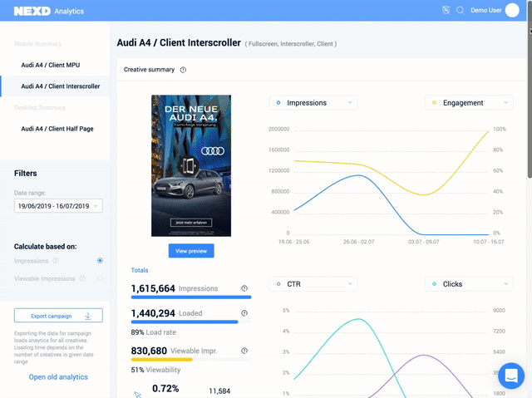Click the Loaded total progress bar
This screenshot has width=532, height=398.
pyautogui.click(x=191, y=322)
